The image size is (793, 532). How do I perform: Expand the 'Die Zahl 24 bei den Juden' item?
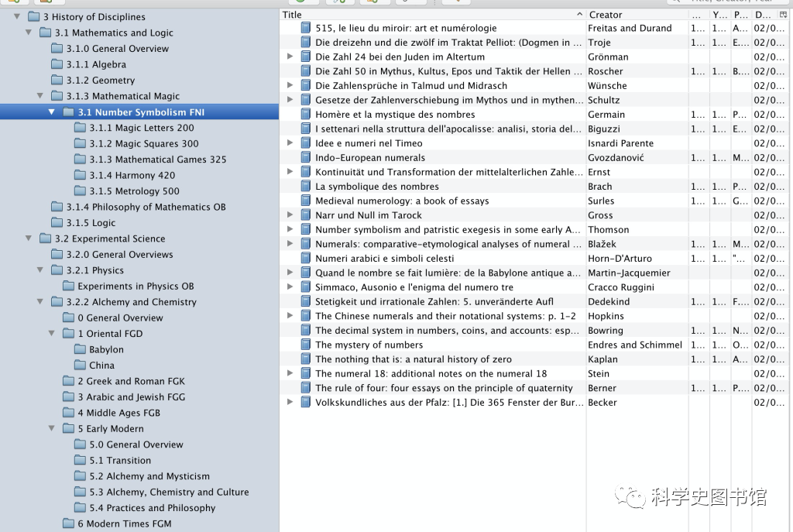pos(290,56)
